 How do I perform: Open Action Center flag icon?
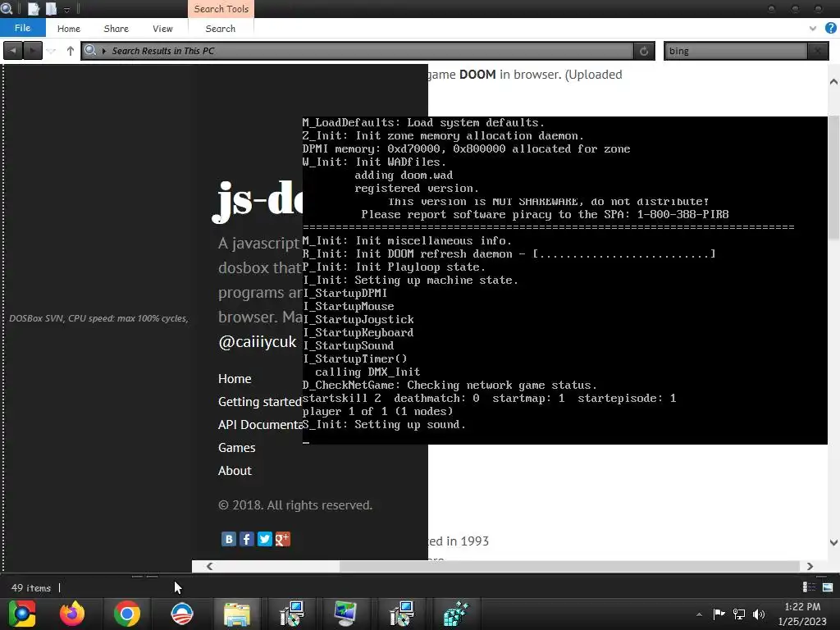coord(719,614)
